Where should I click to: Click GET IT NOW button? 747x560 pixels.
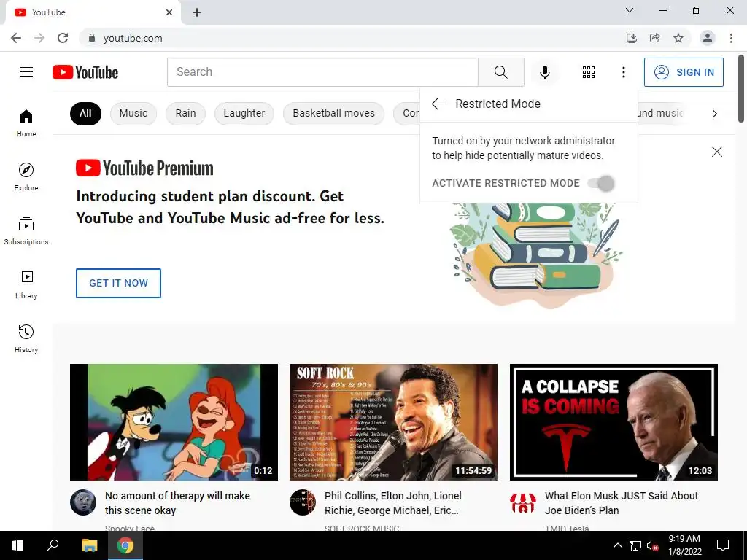[118, 283]
